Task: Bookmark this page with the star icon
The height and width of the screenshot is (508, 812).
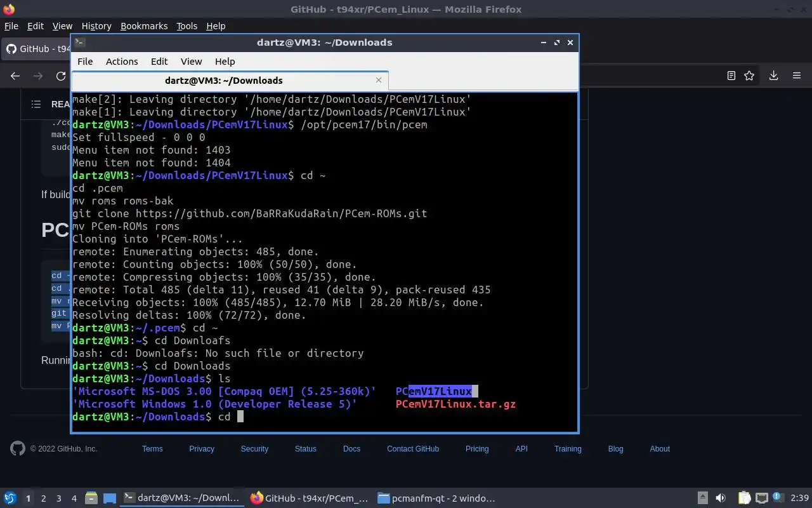Action: pyautogui.click(x=749, y=76)
